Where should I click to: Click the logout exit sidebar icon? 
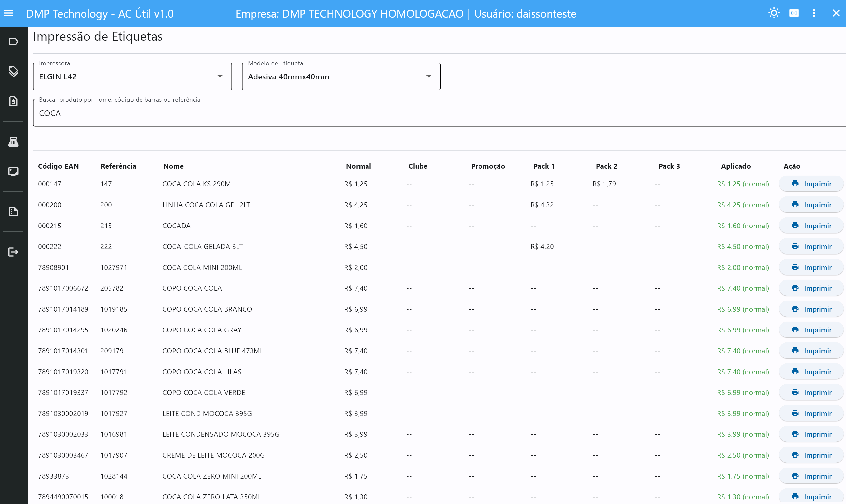13,252
